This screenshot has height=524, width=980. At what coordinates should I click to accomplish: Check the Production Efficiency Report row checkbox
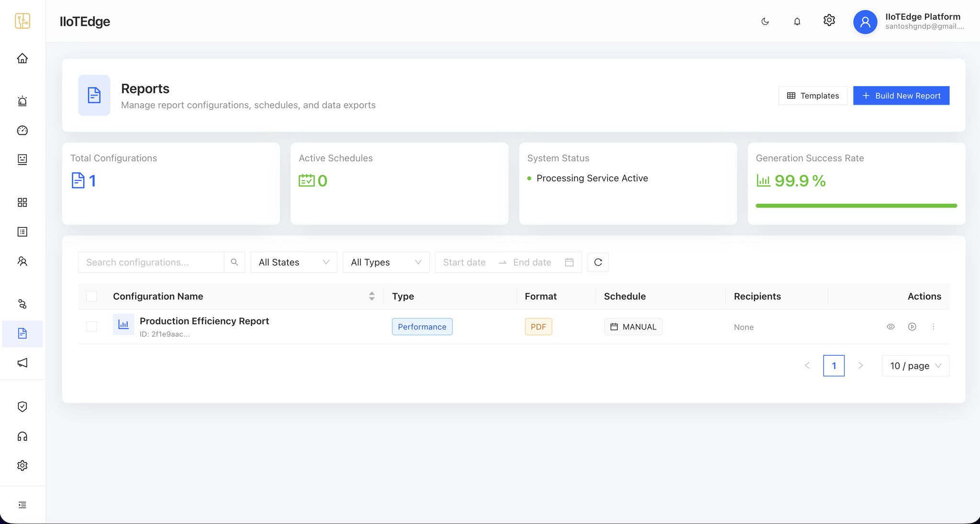coord(91,327)
